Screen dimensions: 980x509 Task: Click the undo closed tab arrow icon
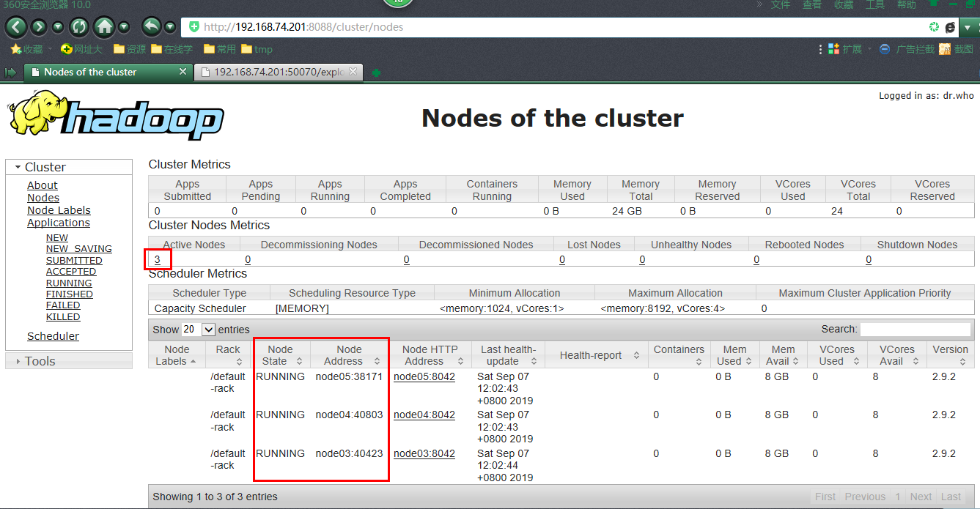pyautogui.click(x=151, y=27)
